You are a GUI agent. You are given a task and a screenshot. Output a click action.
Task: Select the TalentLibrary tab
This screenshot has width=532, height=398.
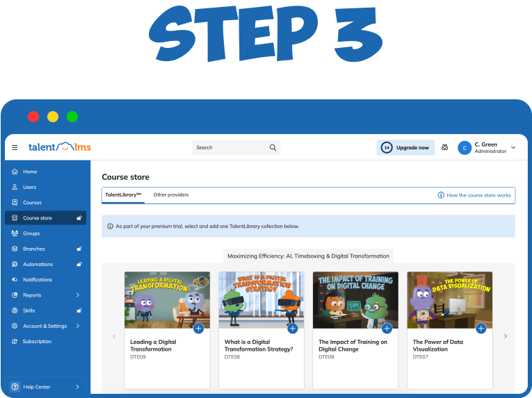coord(123,195)
